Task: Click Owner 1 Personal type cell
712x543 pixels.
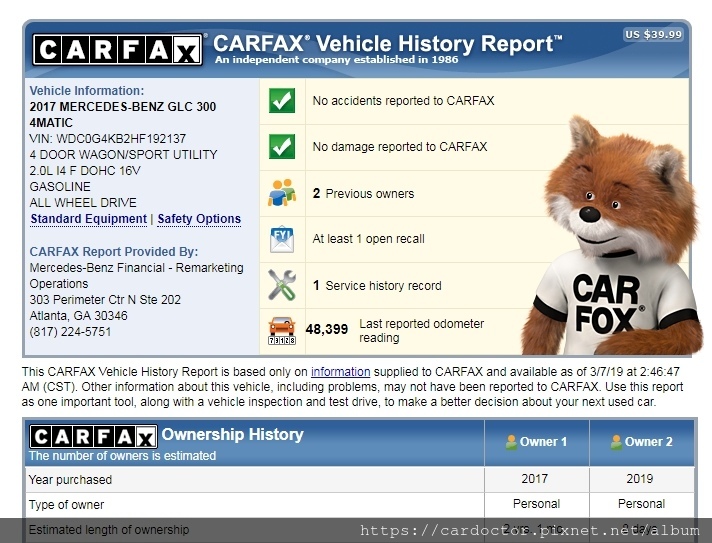Action: point(536,504)
